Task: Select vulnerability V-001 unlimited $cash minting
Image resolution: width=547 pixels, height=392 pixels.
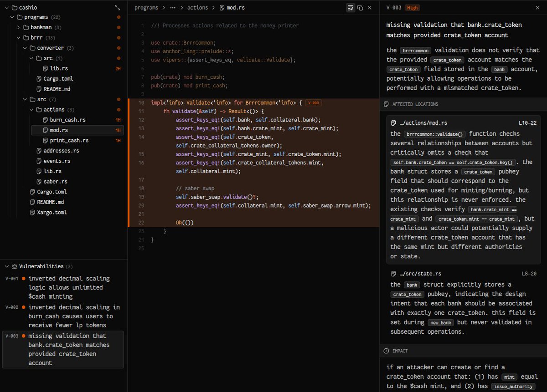Action: 63,287
